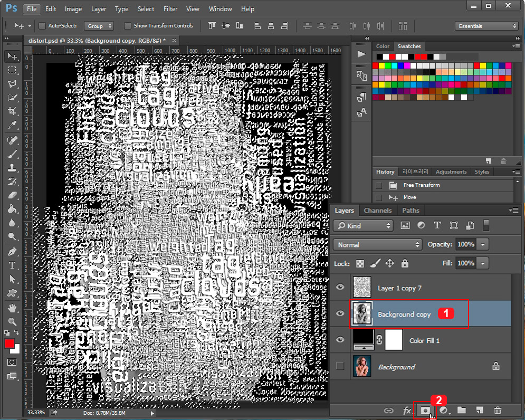Click Add layer mask button
Image resolution: width=525 pixels, height=420 pixels.
click(425, 411)
